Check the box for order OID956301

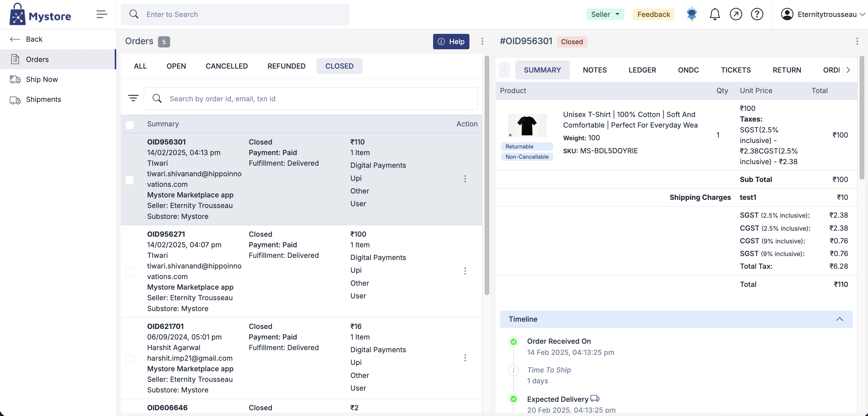pyautogui.click(x=130, y=180)
